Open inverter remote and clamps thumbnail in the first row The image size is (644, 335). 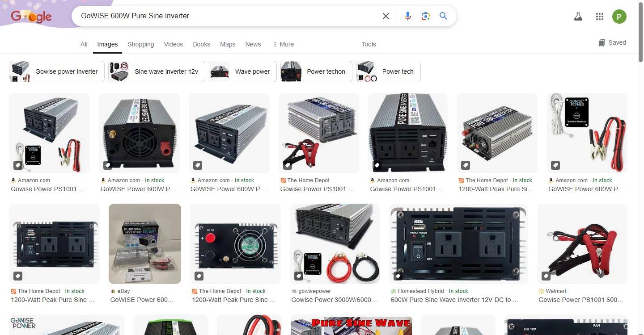[587, 133]
